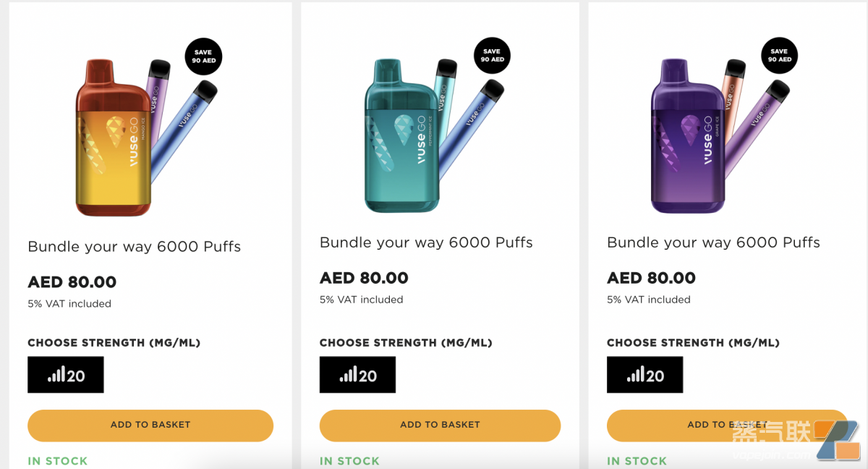Click the purple Vuse Go device image
Viewport: 868px width, 469px height.
(x=687, y=136)
